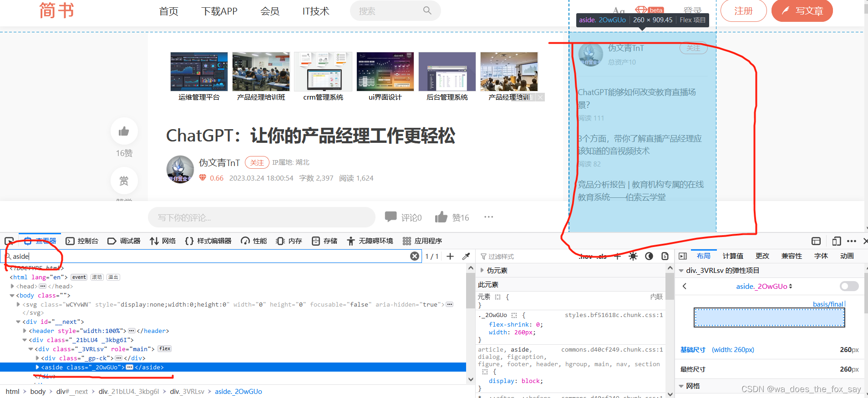The width and height of the screenshot is (868, 398).
Task: Click the 写文章 write article button
Action: point(802,10)
